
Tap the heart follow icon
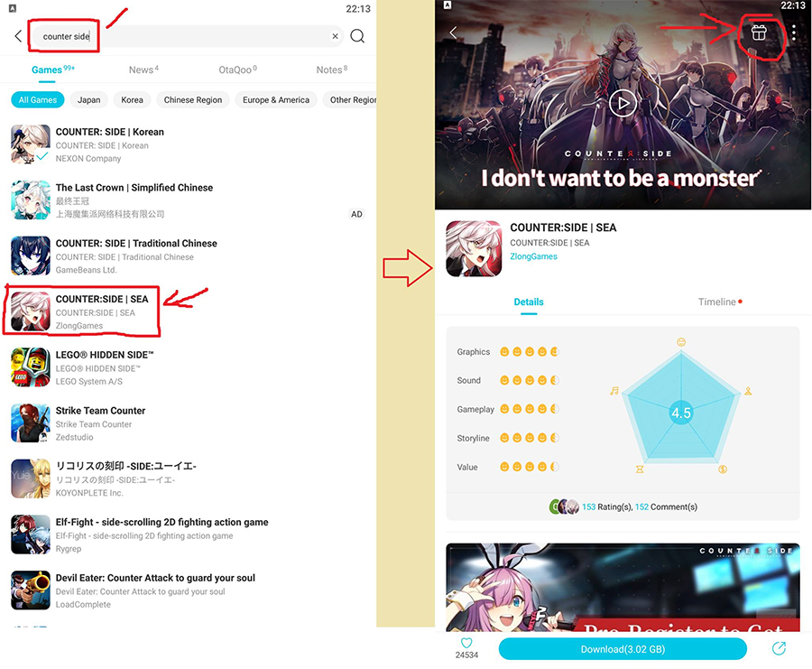(x=466, y=643)
